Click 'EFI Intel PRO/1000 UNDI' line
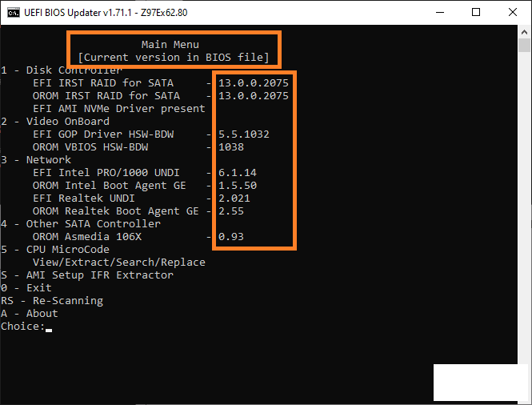This screenshot has width=532, height=405. pyautogui.click(x=106, y=172)
